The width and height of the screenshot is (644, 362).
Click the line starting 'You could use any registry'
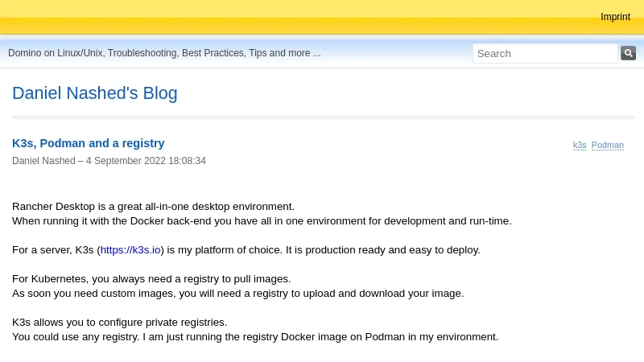[x=254, y=337]
